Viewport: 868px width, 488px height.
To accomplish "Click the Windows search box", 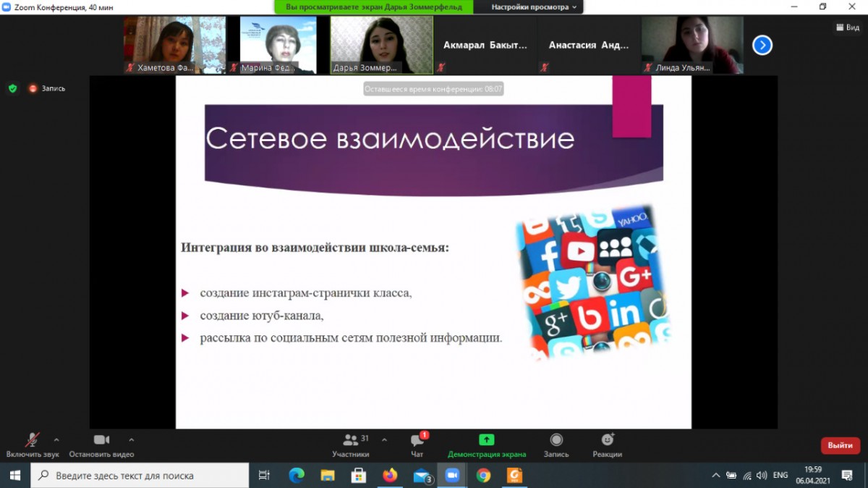I will [141, 476].
